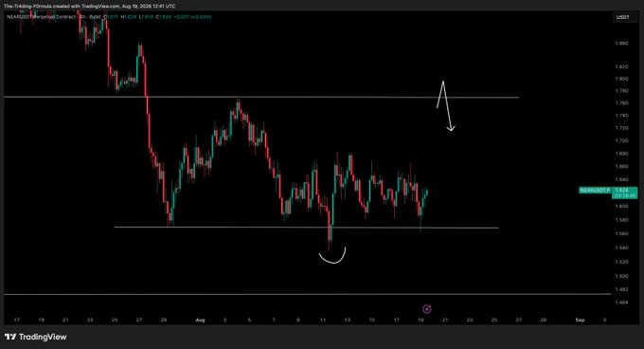Screen dimensions: 644x349
Task: Click the 1.700 price axis label
Action: [x=622, y=140]
